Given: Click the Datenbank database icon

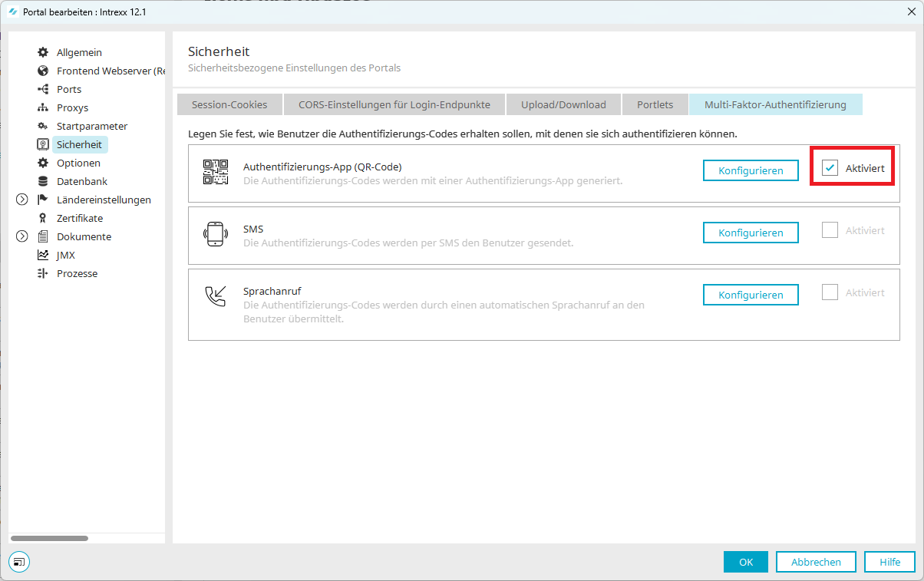Looking at the screenshot, I should tap(43, 181).
